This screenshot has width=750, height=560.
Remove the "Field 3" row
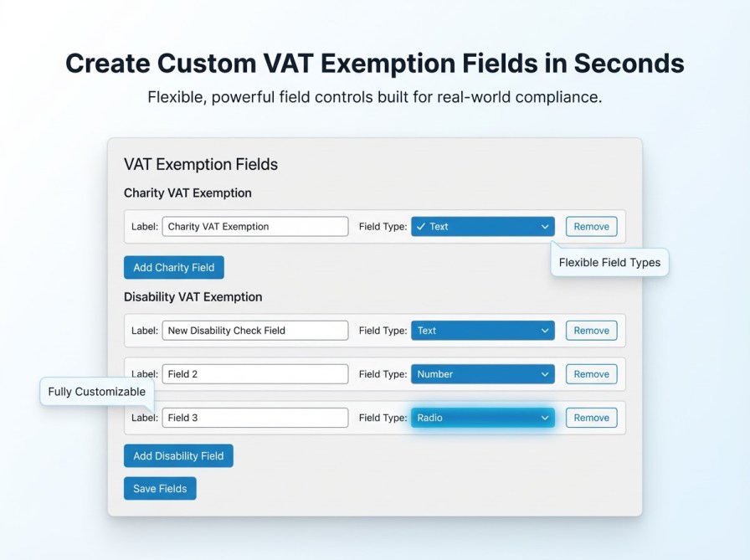(x=591, y=417)
